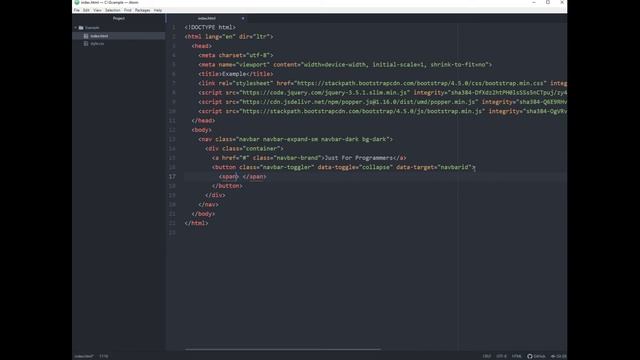Click the opening <span> tag on line 17
The width and height of the screenshot is (640, 360).
click(x=229, y=177)
